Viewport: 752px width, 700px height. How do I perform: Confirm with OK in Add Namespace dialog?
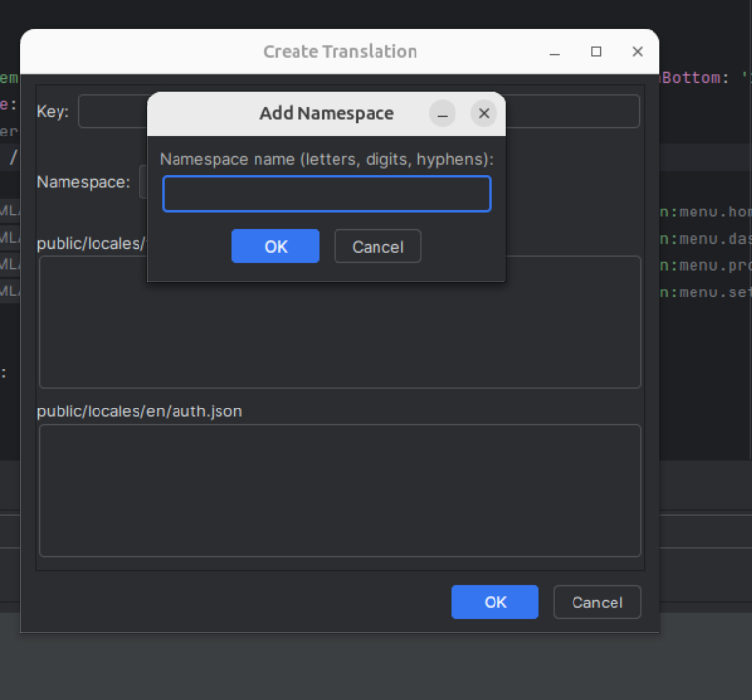275,246
